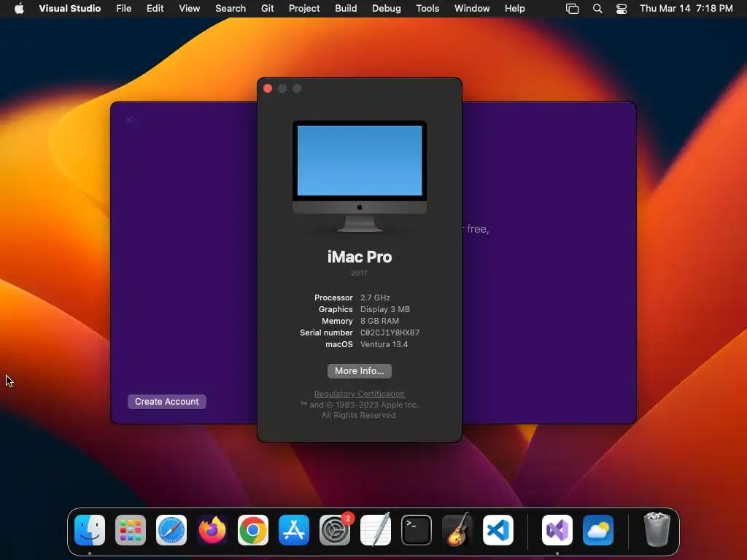Image resolution: width=747 pixels, height=560 pixels.
Task: Select the serial number C02CJ1Y8HX87
Action: (x=390, y=332)
